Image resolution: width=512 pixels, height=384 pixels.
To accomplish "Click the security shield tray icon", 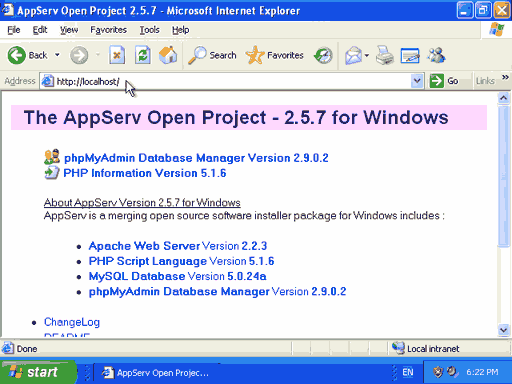I will (x=438, y=372).
